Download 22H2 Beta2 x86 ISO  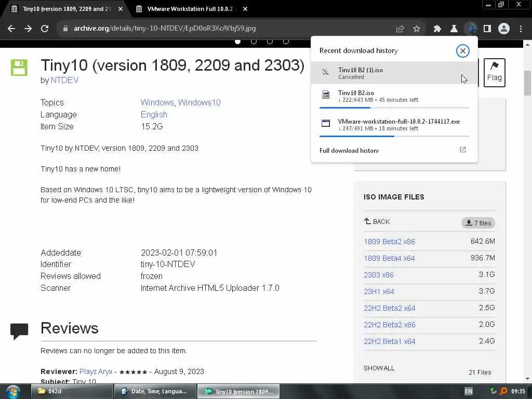coord(390,325)
